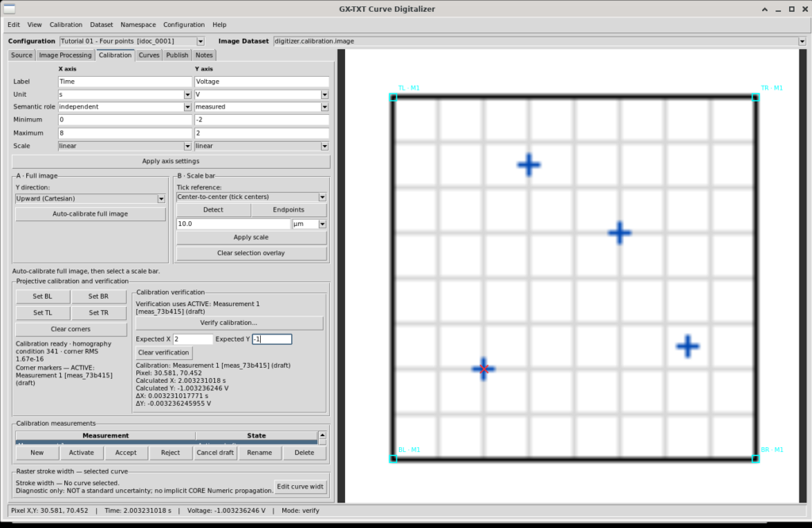Click Set TR corner button
The height and width of the screenshot is (528, 812).
pos(98,312)
